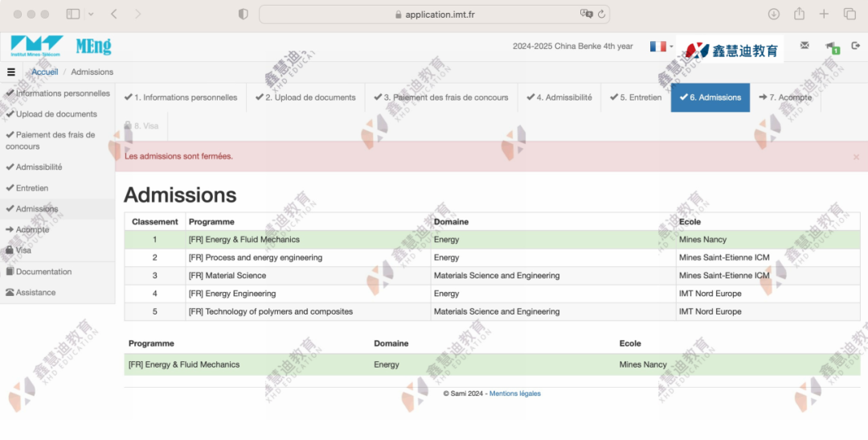Open the notifications megaphone icon
This screenshot has width=868, height=440.
pos(832,47)
